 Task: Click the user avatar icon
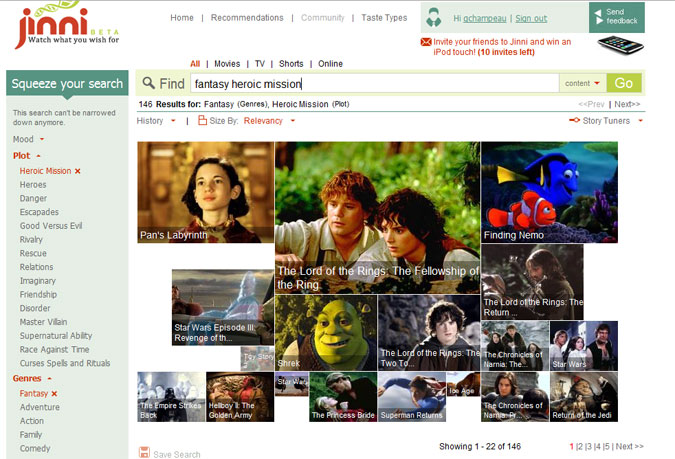(x=433, y=18)
